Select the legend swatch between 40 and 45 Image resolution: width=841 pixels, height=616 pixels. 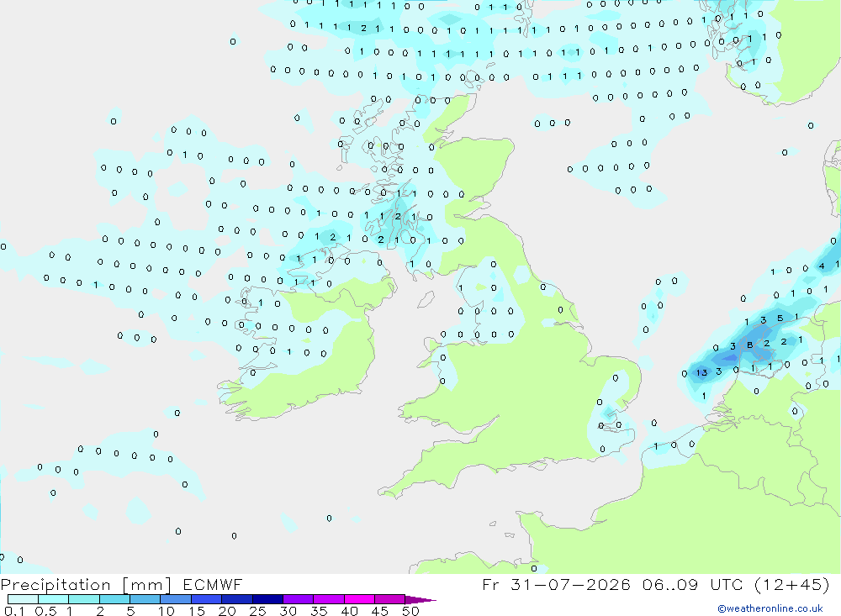359,599
